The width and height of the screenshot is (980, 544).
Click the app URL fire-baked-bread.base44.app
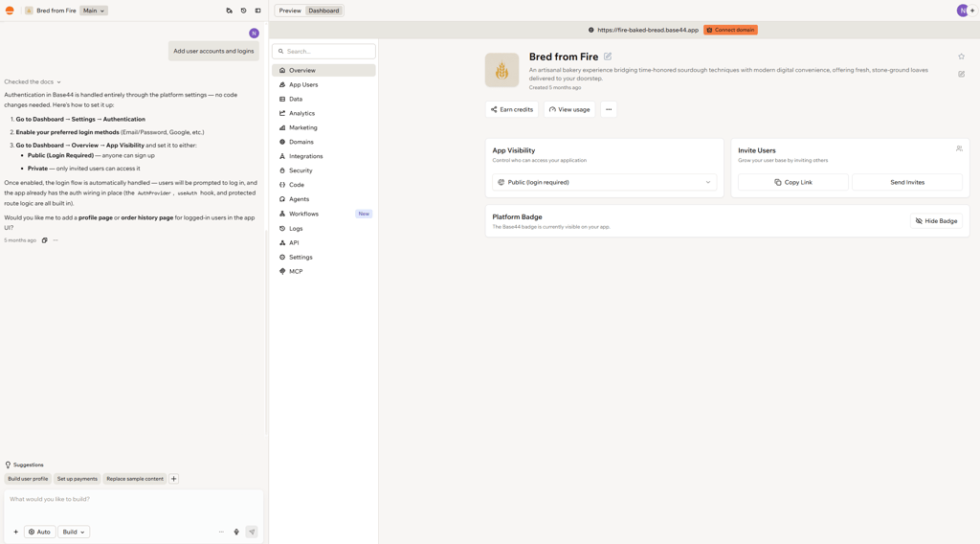(x=648, y=30)
